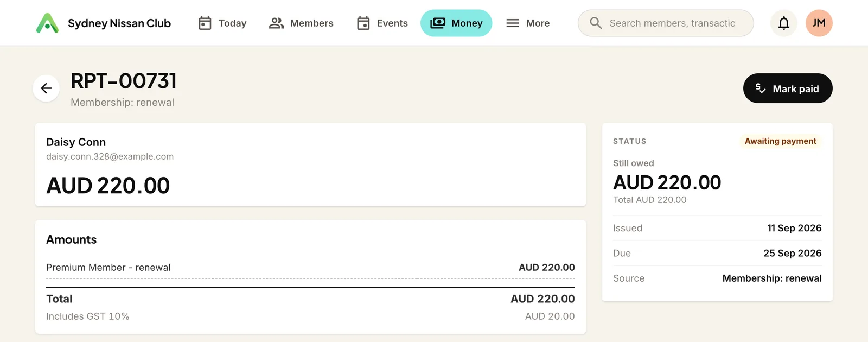
Task: Click the people icon beside Members
Action: [277, 23]
